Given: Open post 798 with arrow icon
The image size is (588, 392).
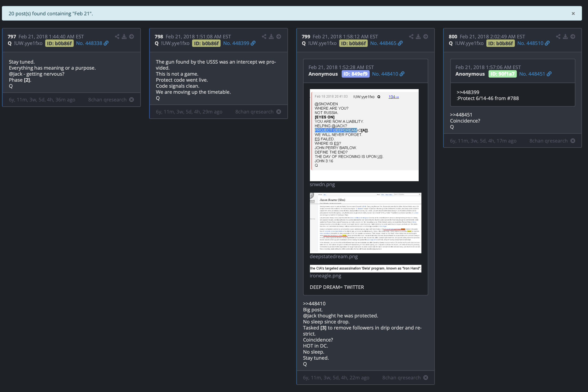Looking at the screenshot, I should [279, 36].
